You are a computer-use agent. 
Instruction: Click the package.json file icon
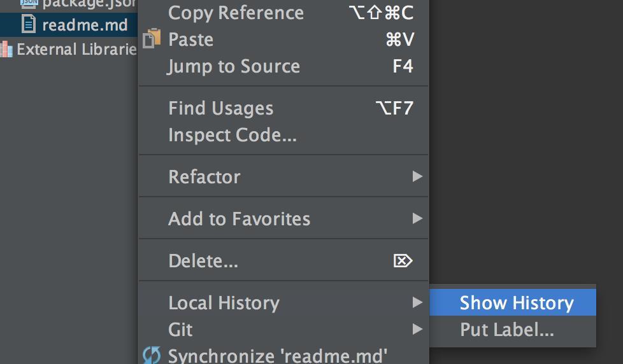pos(29,3)
